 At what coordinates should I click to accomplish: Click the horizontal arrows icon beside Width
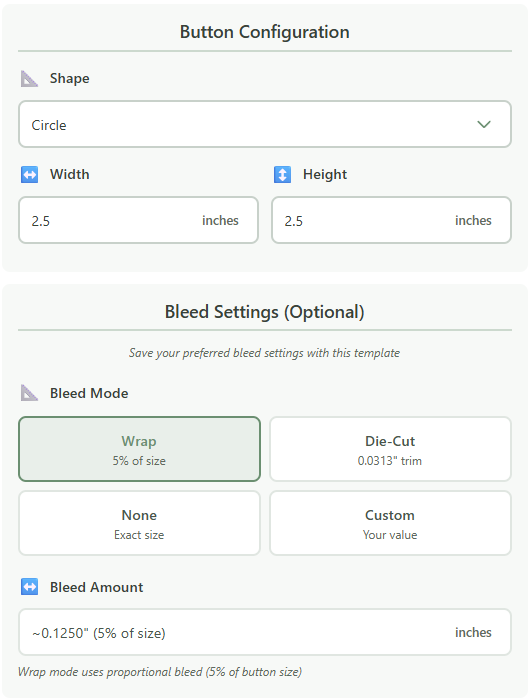pyautogui.click(x=29, y=175)
